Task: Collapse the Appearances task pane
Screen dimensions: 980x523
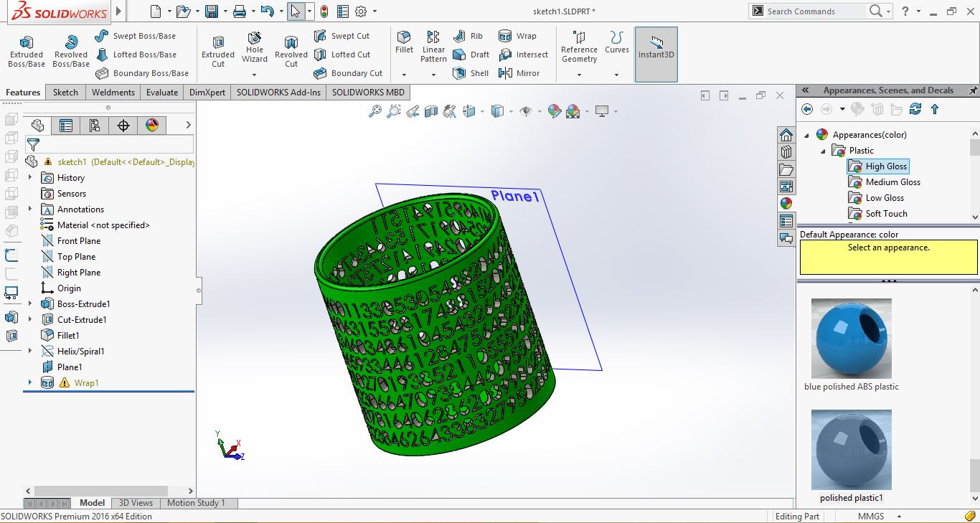Action: [x=806, y=90]
